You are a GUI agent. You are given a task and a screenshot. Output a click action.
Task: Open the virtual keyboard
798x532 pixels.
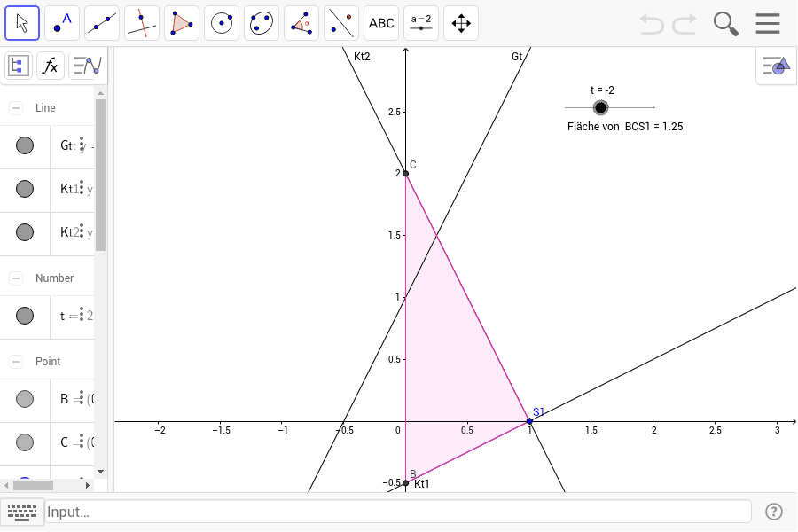point(22,512)
